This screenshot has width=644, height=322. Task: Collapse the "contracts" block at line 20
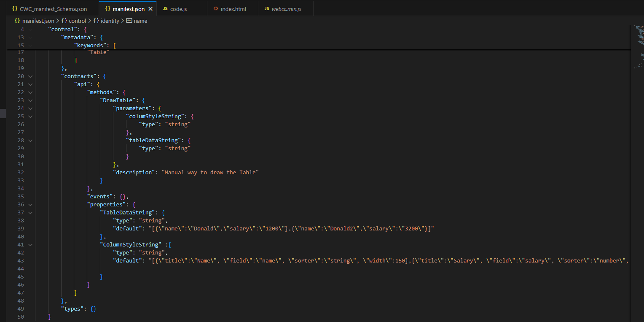(30, 76)
